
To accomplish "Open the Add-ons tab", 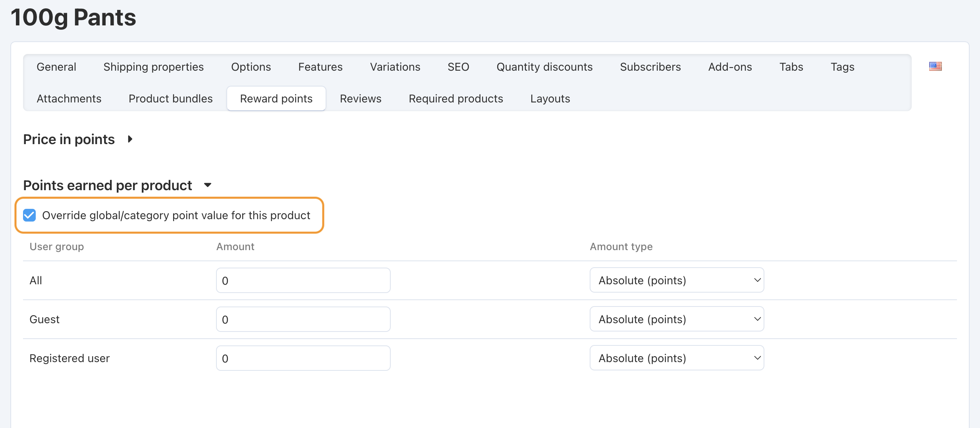I will [730, 67].
